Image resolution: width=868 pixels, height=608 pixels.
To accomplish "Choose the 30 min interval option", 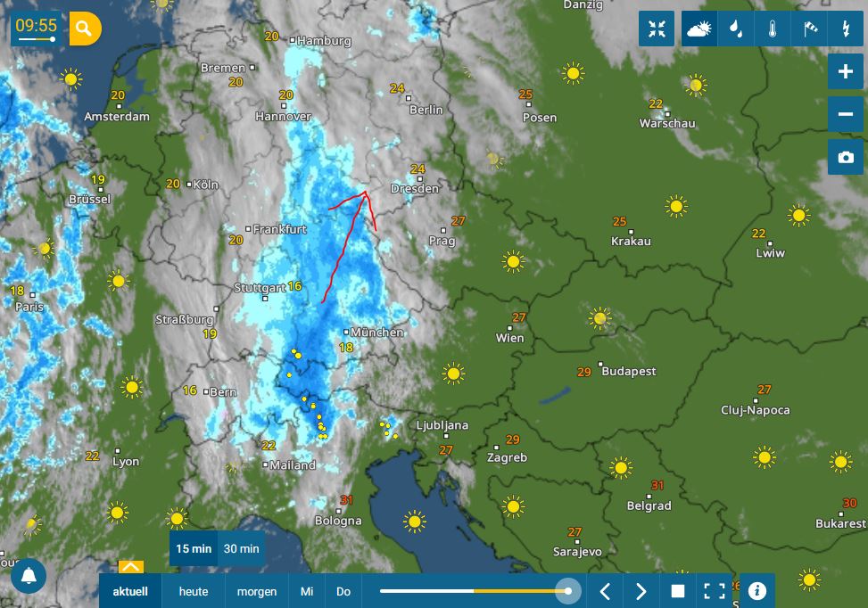I will (x=242, y=549).
